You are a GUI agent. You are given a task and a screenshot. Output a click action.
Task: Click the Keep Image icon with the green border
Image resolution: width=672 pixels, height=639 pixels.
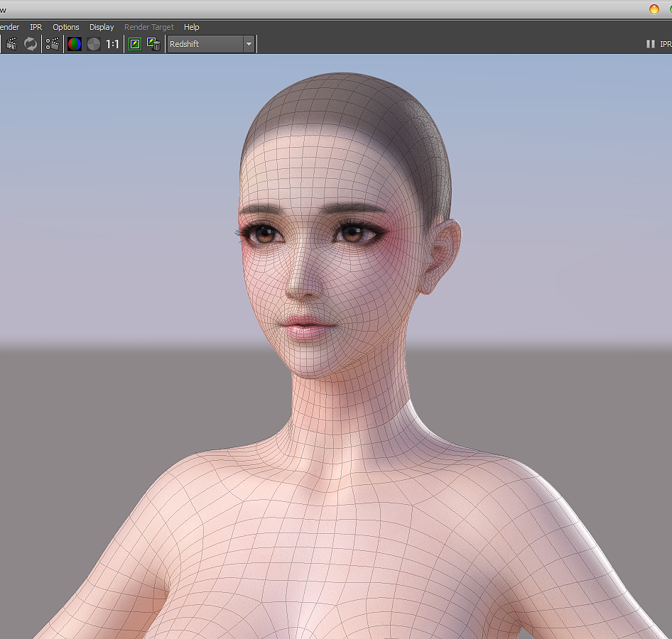(x=135, y=44)
